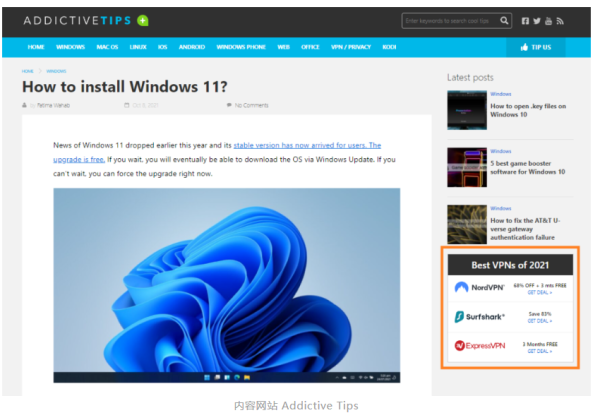The image size is (600, 420).
Task: Open the RSS feed icon
Action: pos(560,21)
